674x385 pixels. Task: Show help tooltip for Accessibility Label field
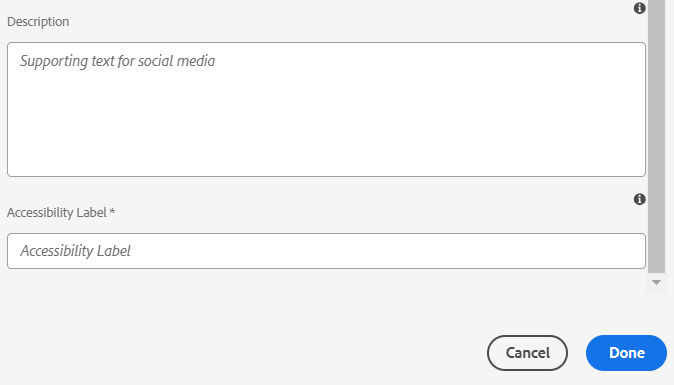(639, 199)
